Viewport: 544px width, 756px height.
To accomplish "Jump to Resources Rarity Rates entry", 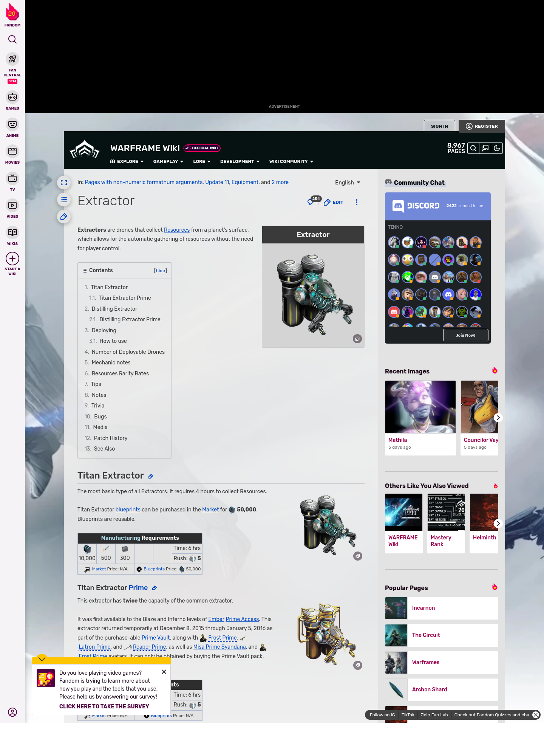I will tap(120, 373).
